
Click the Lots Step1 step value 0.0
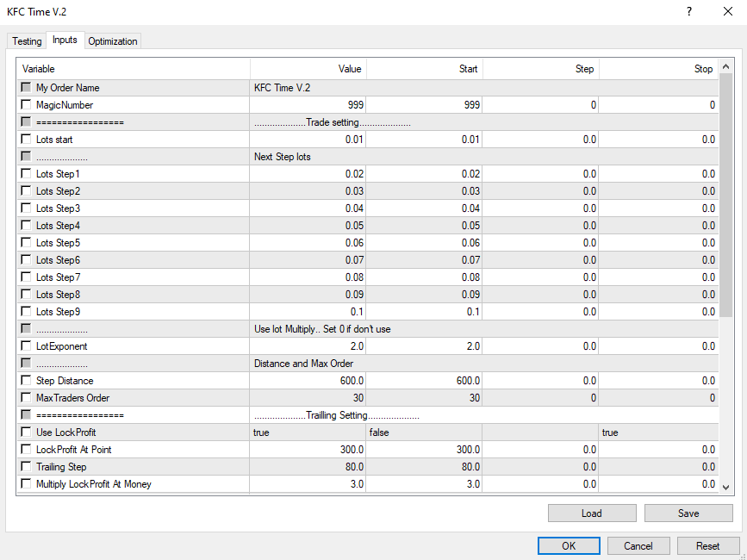(x=540, y=174)
